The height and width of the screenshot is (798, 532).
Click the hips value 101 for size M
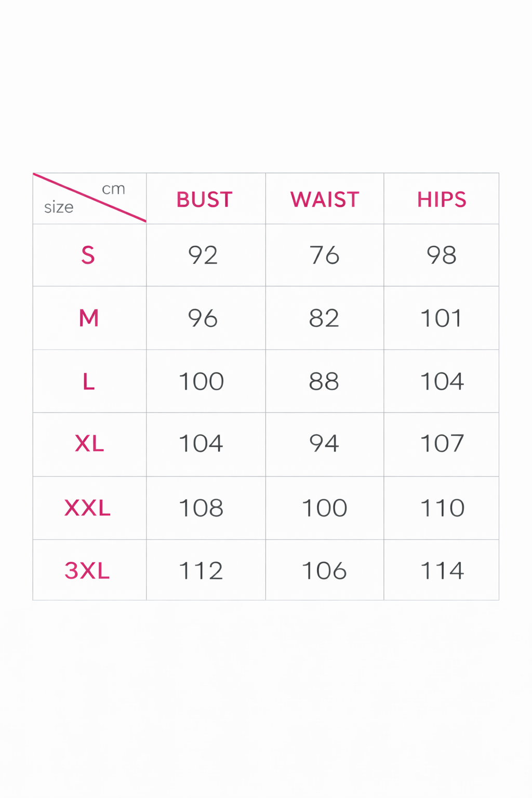click(x=441, y=318)
